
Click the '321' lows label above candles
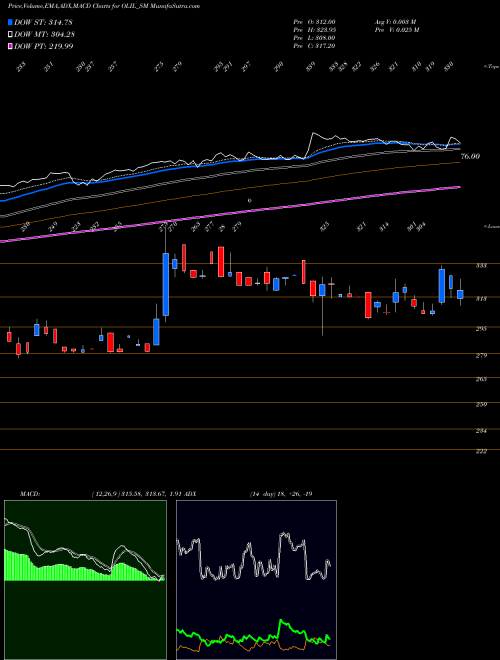click(361, 227)
